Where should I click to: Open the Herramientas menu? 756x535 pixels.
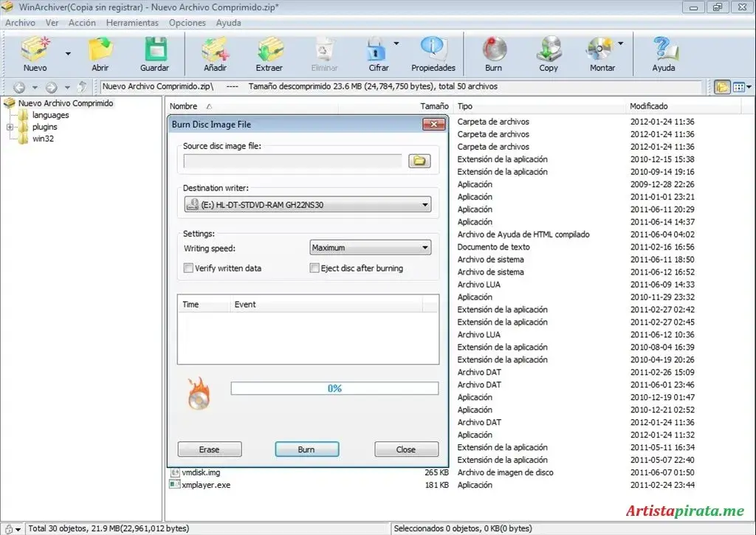[132, 22]
